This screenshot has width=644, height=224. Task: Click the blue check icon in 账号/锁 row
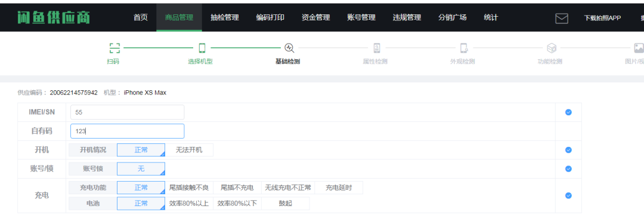coord(568,169)
